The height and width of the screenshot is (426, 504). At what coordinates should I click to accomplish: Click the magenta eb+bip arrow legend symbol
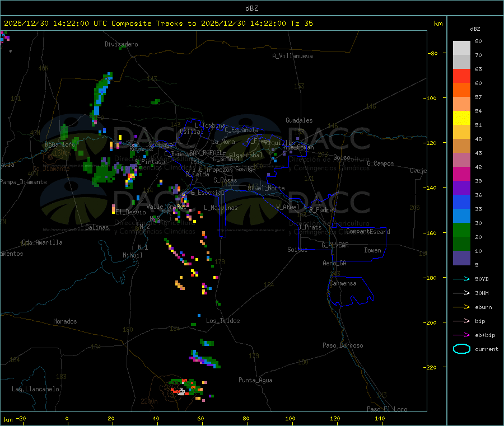pyautogui.click(x=461, y=335)
